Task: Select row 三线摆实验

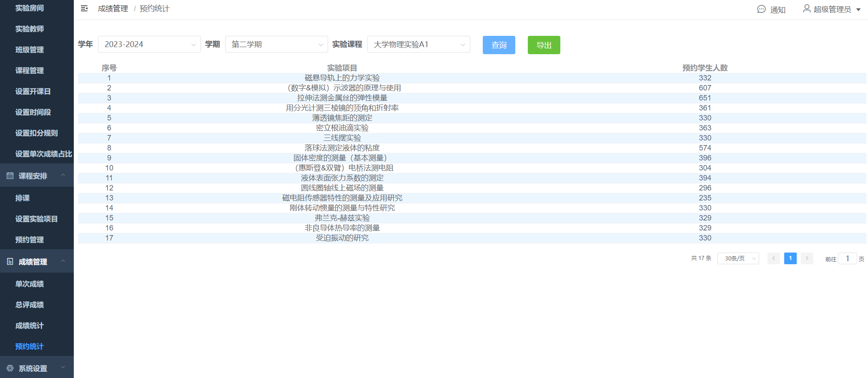Action: click(472, 138)
